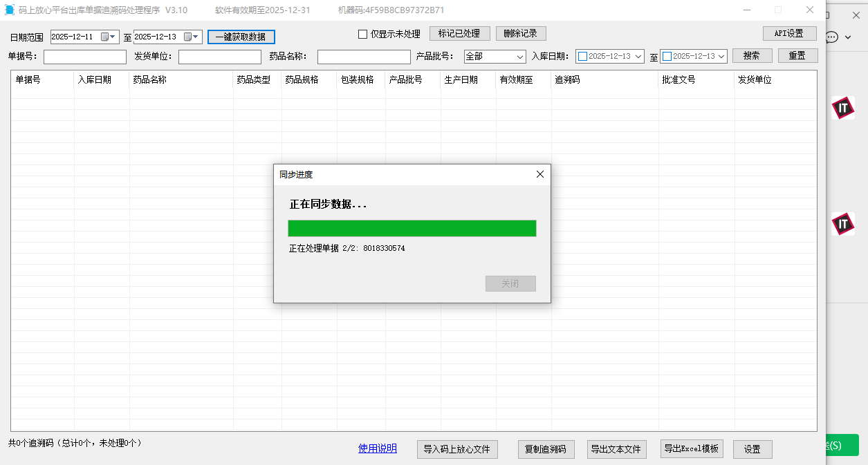The height and width of the screenshot is (465, 868).
Task: Sort by 药品规格 column header
Action: pyautogui.click(x=309, y=80)
